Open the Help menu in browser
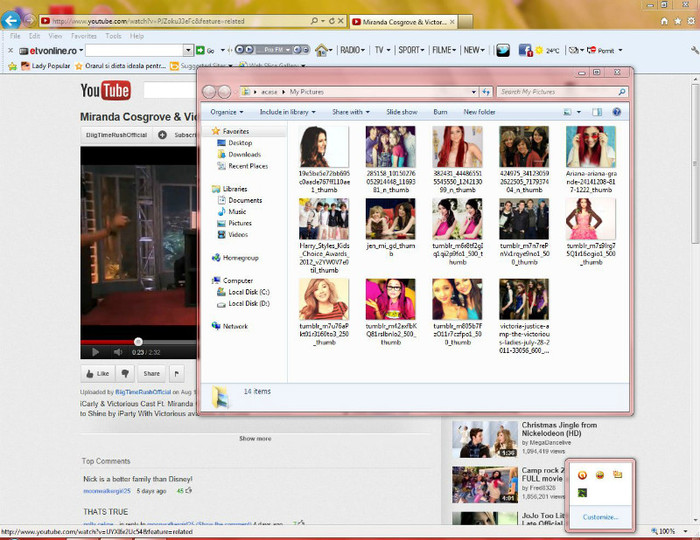Image resolution: width=700 pixels, height=540 pixels. click(137, 36)
